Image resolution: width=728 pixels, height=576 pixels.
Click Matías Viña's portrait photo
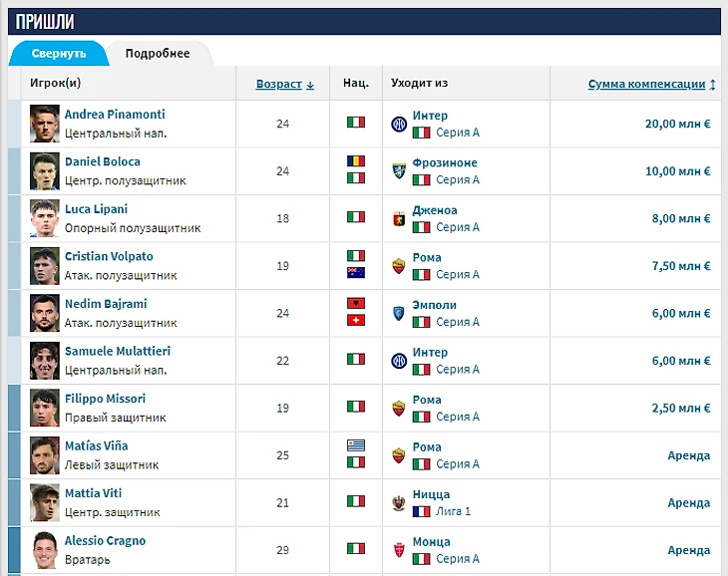click(45, 455)
